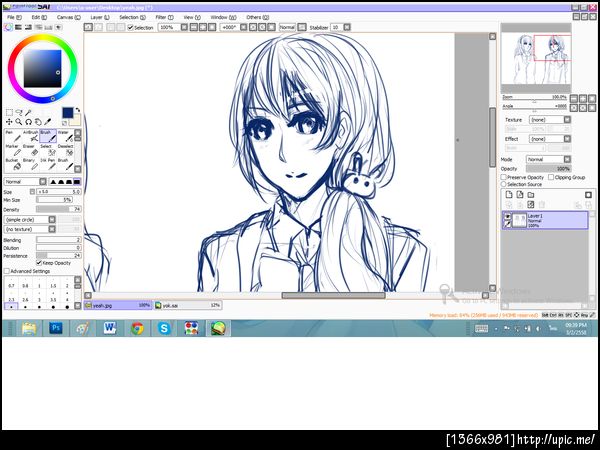The height and width of the screenshot is (450, 600).
Task: Select the AirBrush tool
Action: (x=31, y=136)
